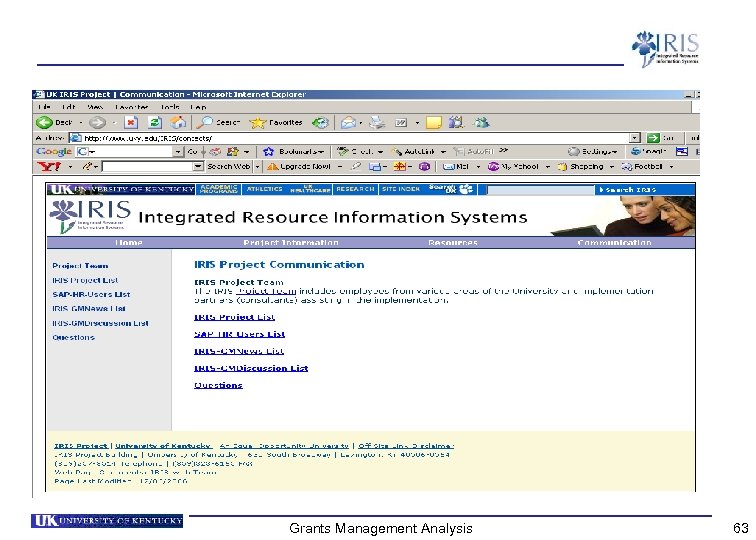Image resolution: width=756 pixels, height=540 pixels.
Task: Click the AutoFill icon in Google toolbar
Action: [458, 151]
